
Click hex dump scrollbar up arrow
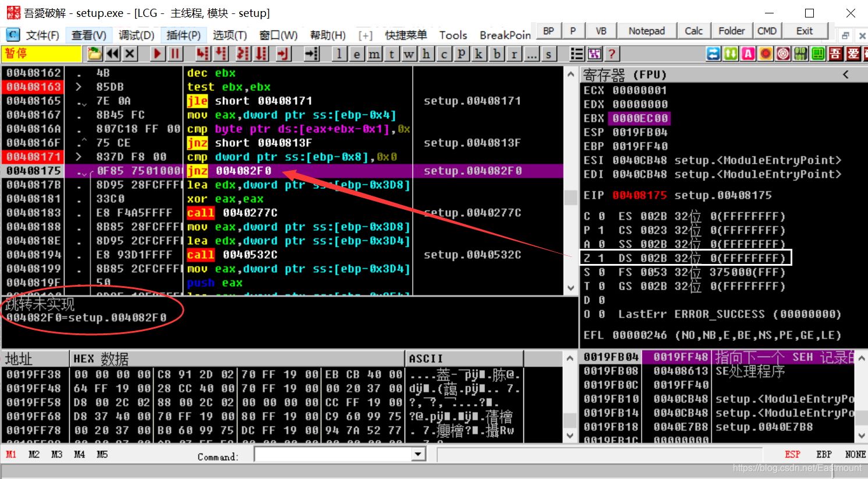click(571, 358)
